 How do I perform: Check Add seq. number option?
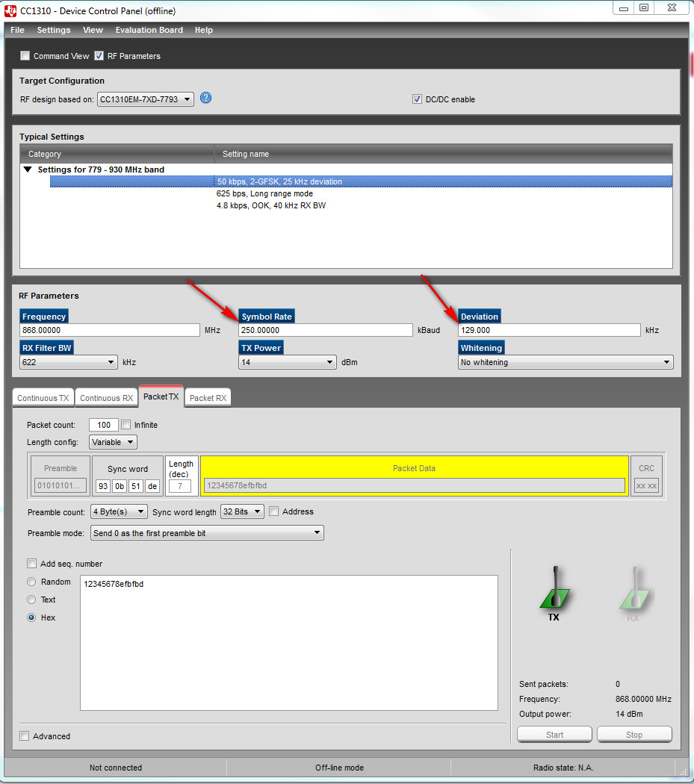[31, 564]
